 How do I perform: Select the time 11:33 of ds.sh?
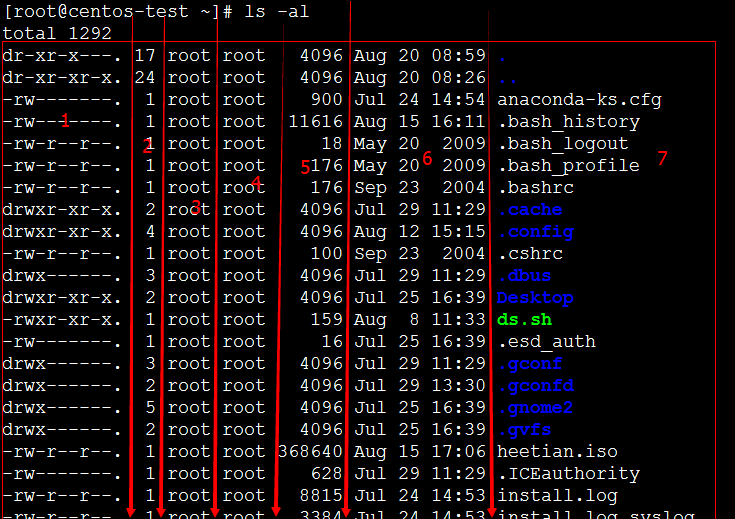click(x=459, y=320)
